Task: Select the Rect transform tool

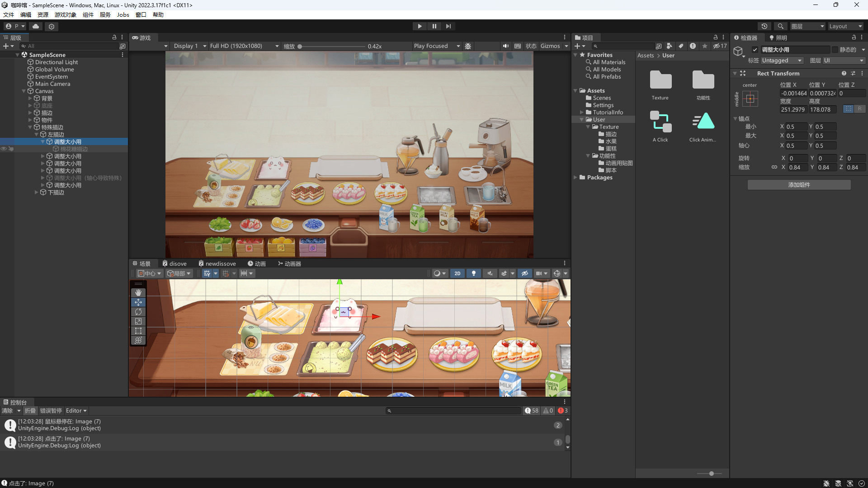Action: pos(138,331)
